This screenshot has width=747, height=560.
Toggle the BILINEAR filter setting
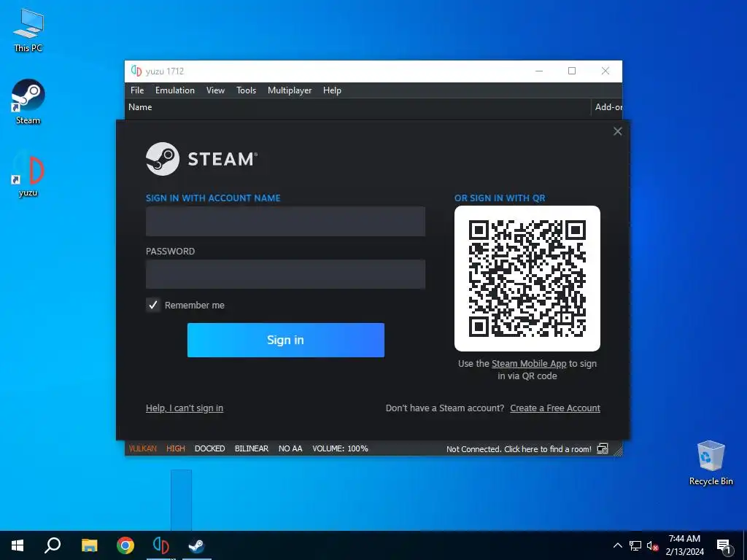(x=252, y=448)
